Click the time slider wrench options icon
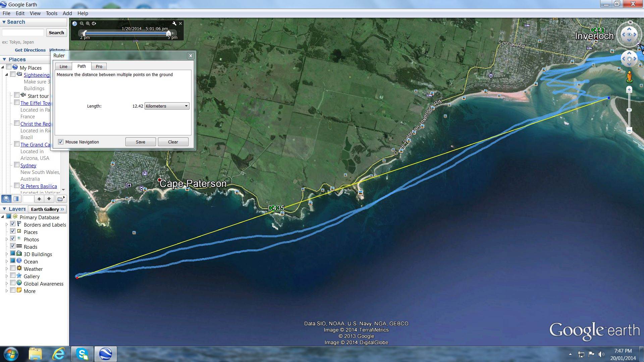The height and width of the screenshot is (362, 644). tap(174, 23)
